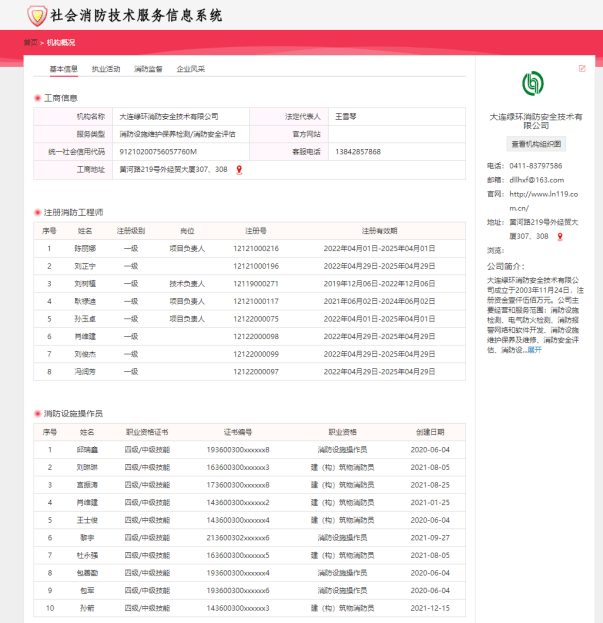Switch to the 执业活动 tab
Image resolution: width=603 pixels, height=623 pixels.
click(106, 69)
